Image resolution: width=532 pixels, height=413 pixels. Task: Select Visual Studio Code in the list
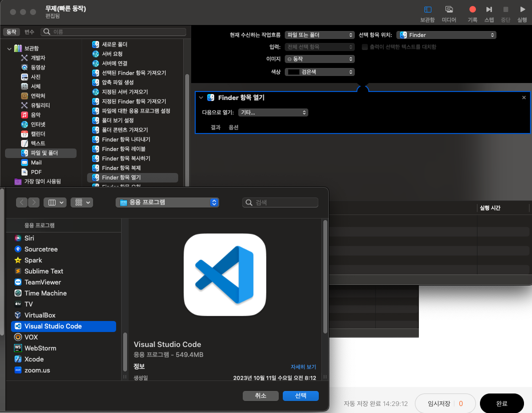point(64,326)
